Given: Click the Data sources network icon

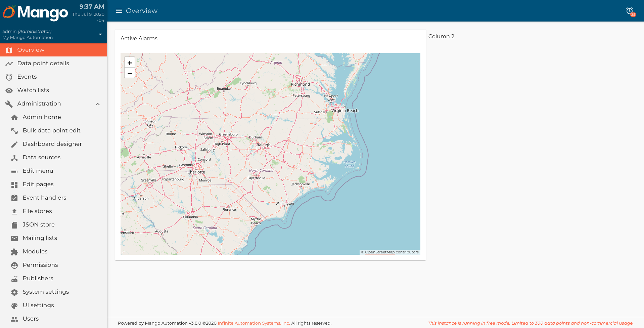Looking at the screenshot, I should (x=14, y=158).
